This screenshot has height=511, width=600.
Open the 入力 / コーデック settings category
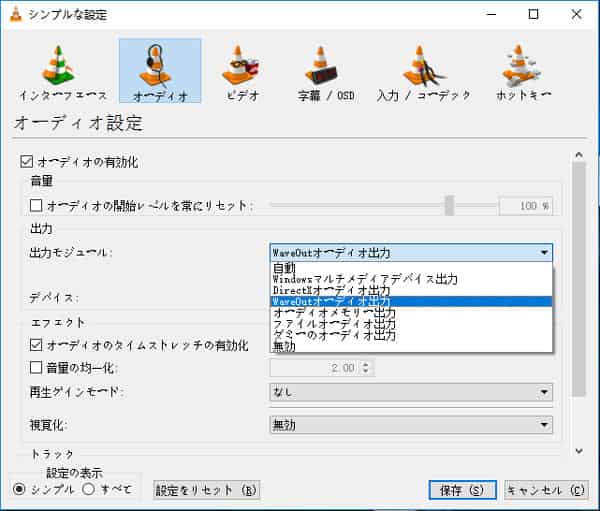click(x=424, y=72)
